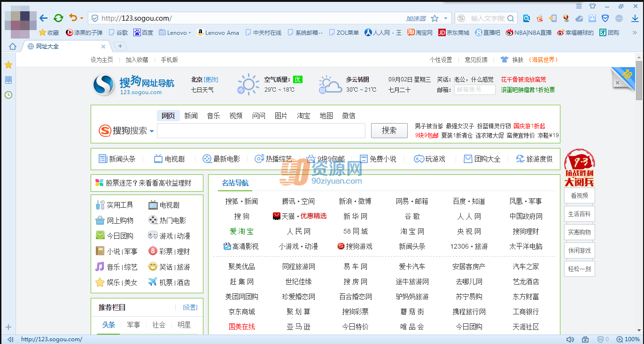Click 设为主页 link at page top
Image resolution: width=644 pixels, height=344 pixels.
tap(101, 60)
